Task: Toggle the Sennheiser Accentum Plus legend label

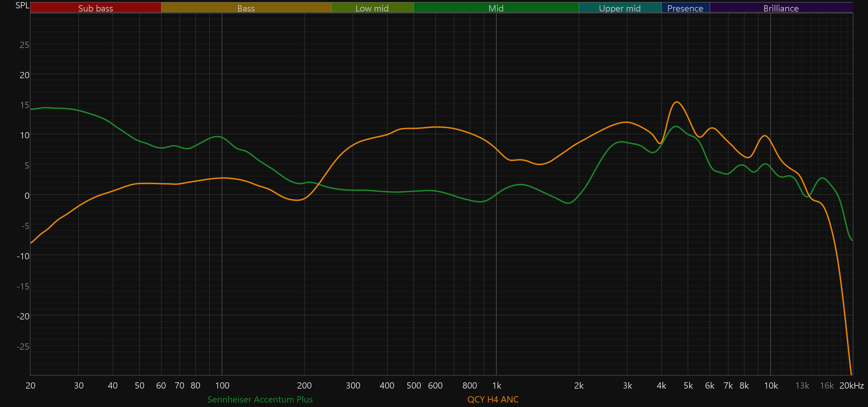Action: 260,399
